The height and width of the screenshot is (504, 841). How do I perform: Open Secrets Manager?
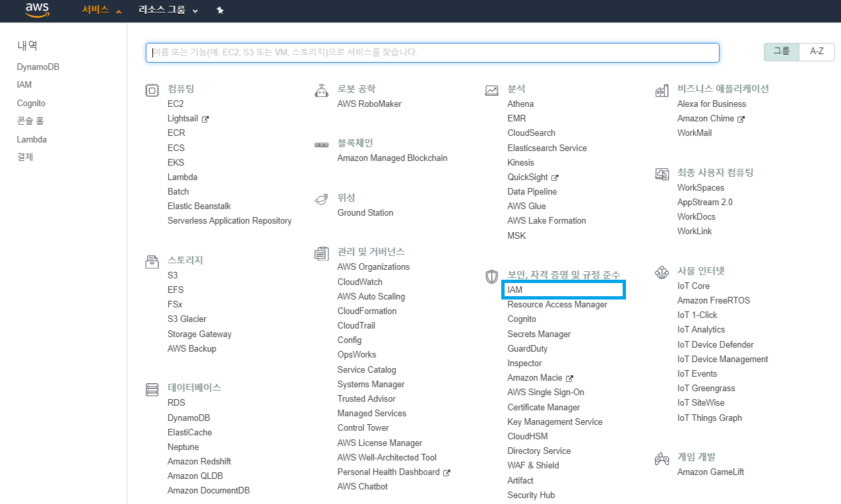coord(539,334)
